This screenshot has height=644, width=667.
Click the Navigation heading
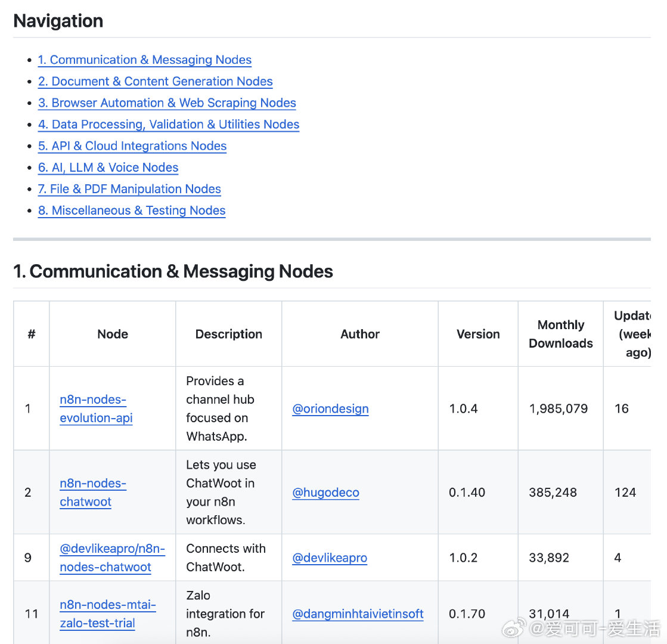58,21
